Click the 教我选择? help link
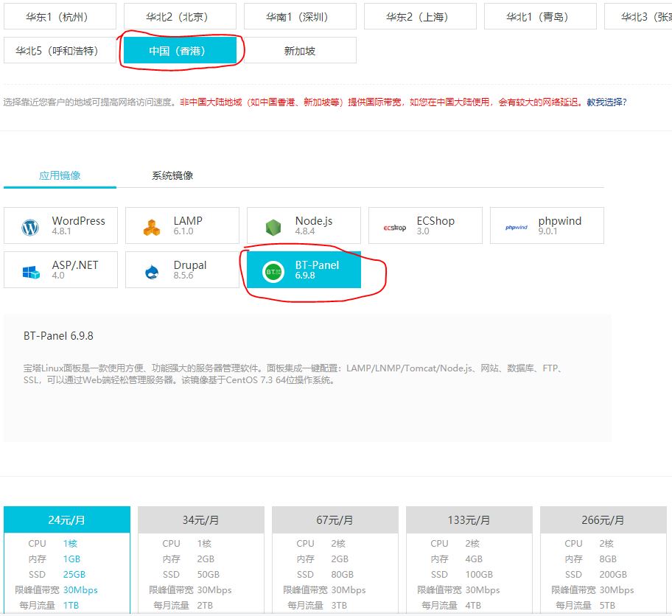 pyautogui.click(x=606, y=102)
